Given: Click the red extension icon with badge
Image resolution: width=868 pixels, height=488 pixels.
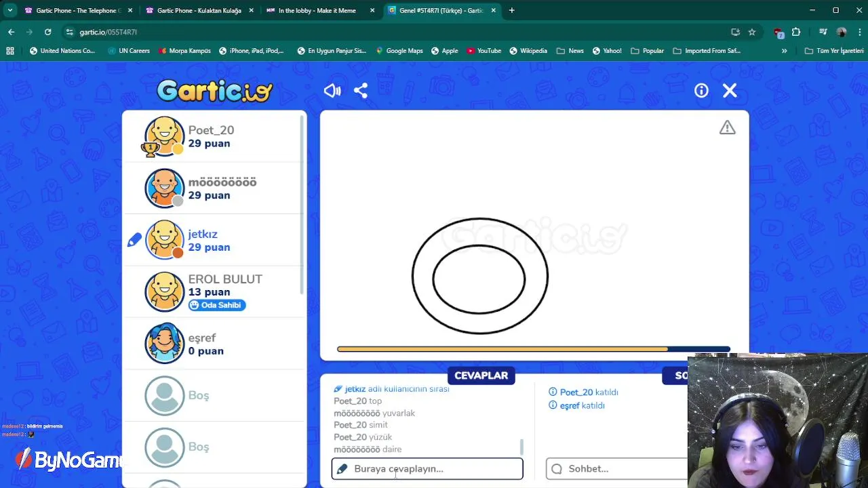Looking at the screenshot, I should [778, 33].
